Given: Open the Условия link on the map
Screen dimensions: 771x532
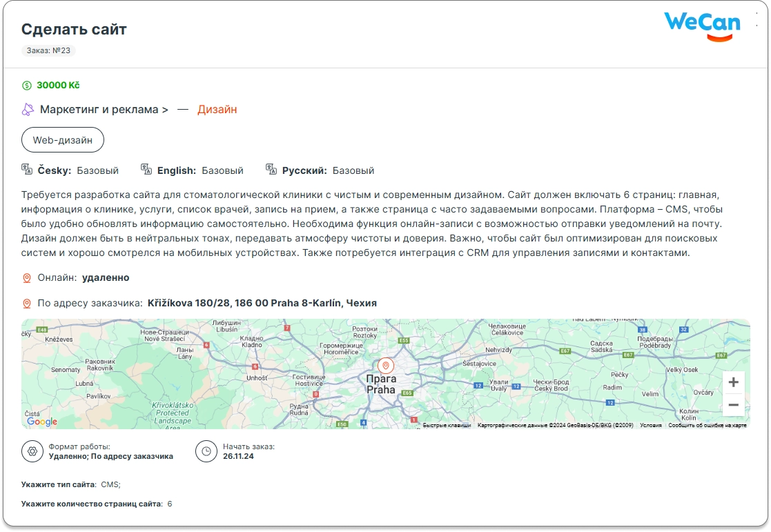Looking at the screenshot, I should coord(650,425).
